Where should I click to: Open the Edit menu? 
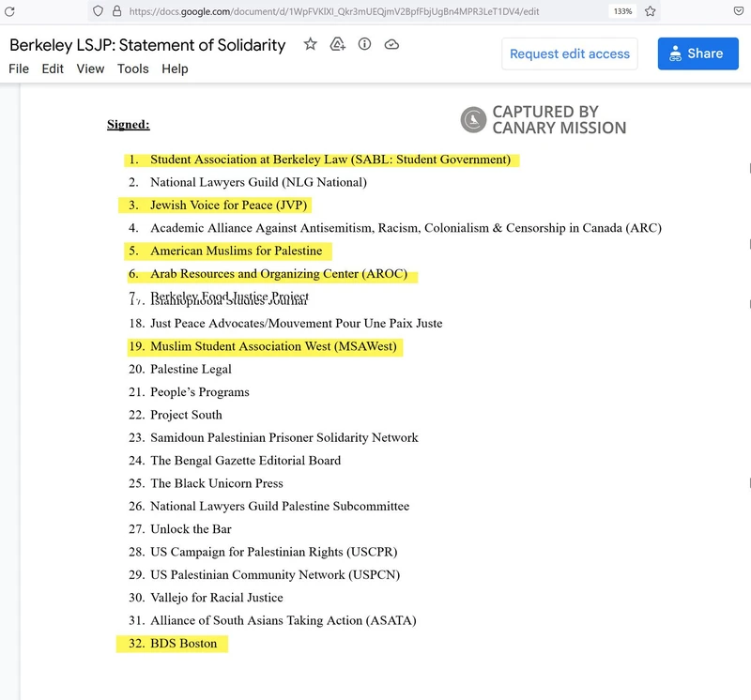53,68
